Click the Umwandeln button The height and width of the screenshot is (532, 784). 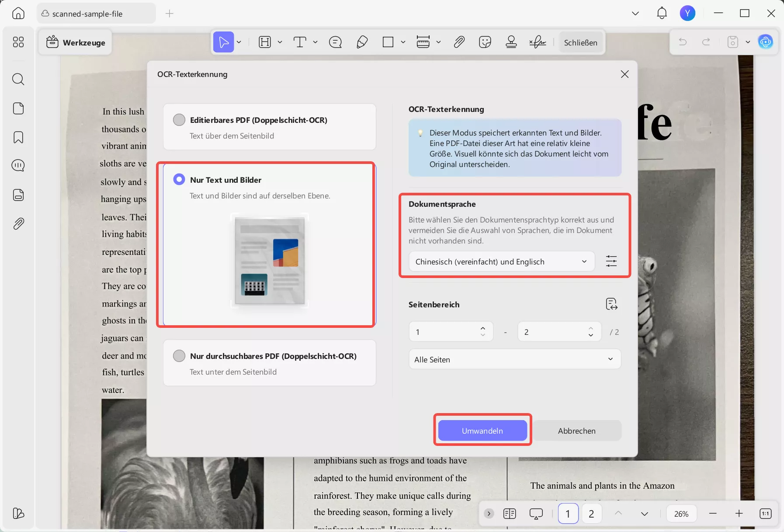(x=482, y=431)
